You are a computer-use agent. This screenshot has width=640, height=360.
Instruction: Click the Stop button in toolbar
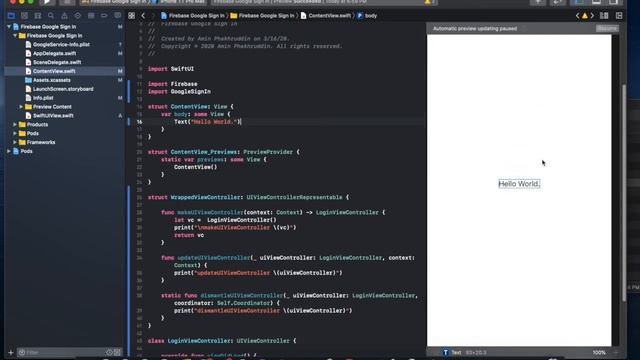point(67,2)
